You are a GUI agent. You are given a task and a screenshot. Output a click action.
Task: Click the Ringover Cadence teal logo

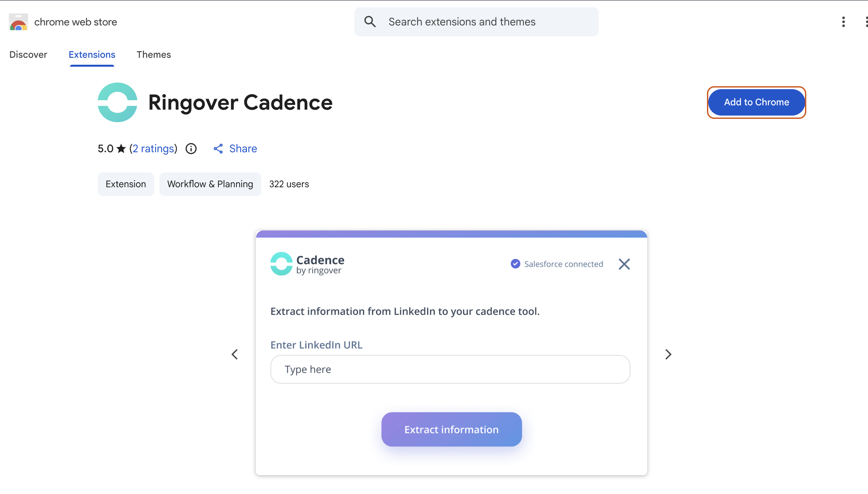[117, 102]
